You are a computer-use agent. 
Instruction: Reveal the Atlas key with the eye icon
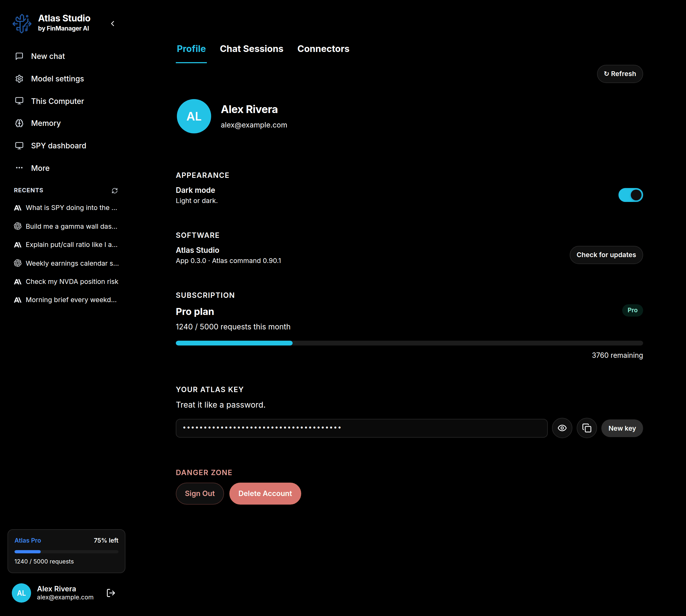point(562,428)
